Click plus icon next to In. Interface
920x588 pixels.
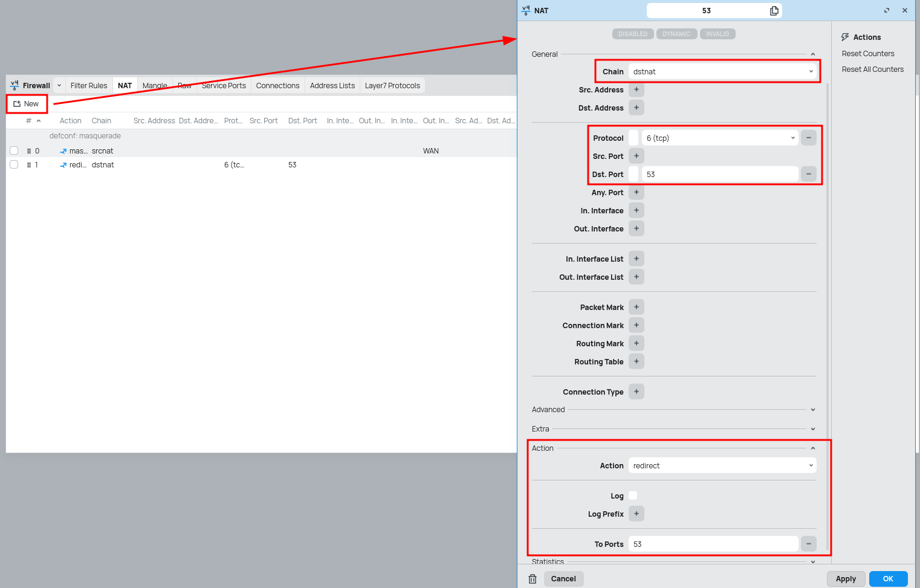pyautogui.click(x=636, y=210)
